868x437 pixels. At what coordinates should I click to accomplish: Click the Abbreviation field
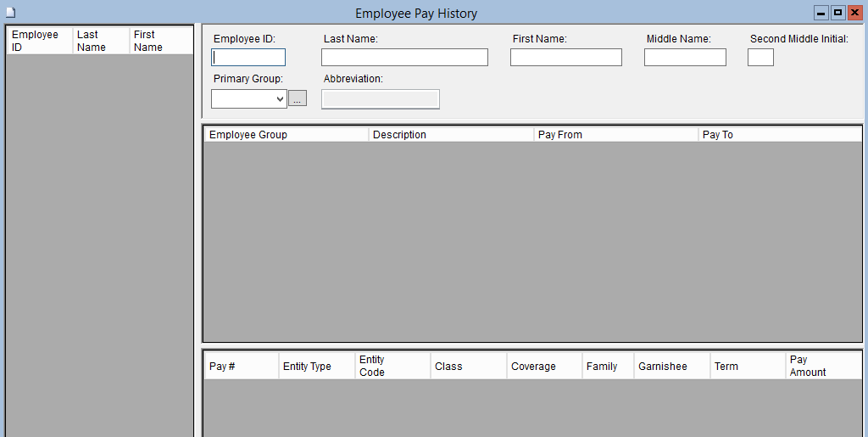tap(381, 99)
